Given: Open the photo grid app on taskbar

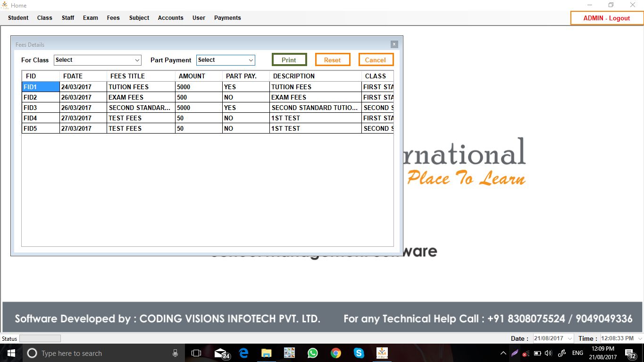Looking at the screenshot, I should point(289,353).
